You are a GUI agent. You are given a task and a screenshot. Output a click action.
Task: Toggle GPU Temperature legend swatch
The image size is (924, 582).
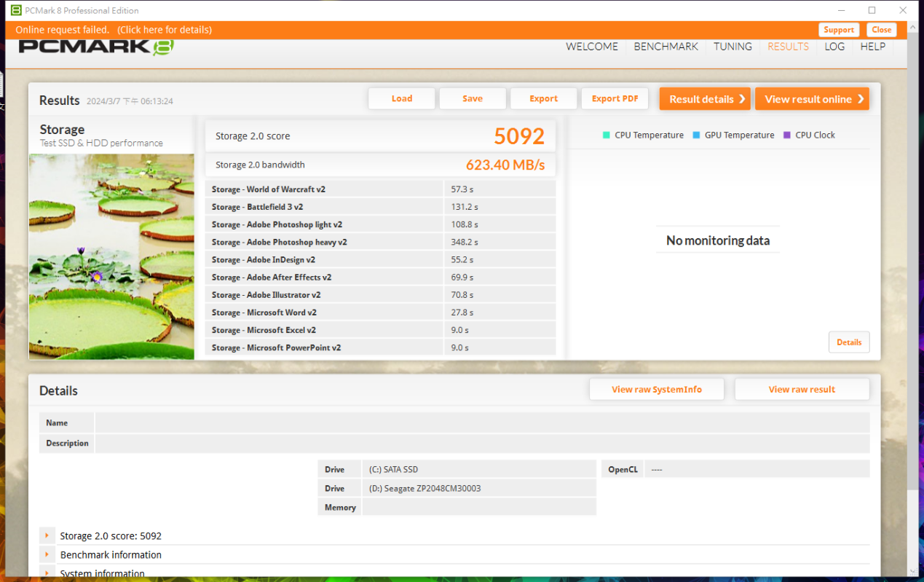point(696,135)
